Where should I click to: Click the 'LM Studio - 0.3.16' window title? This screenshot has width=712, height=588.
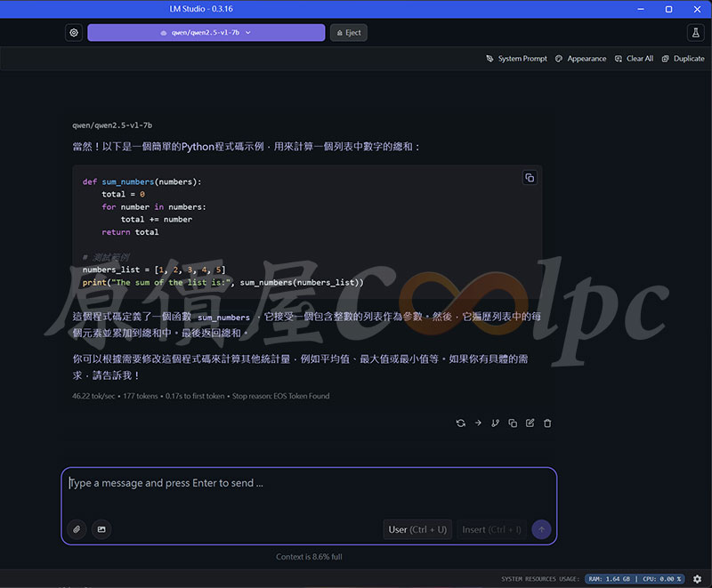coord(201,9)
